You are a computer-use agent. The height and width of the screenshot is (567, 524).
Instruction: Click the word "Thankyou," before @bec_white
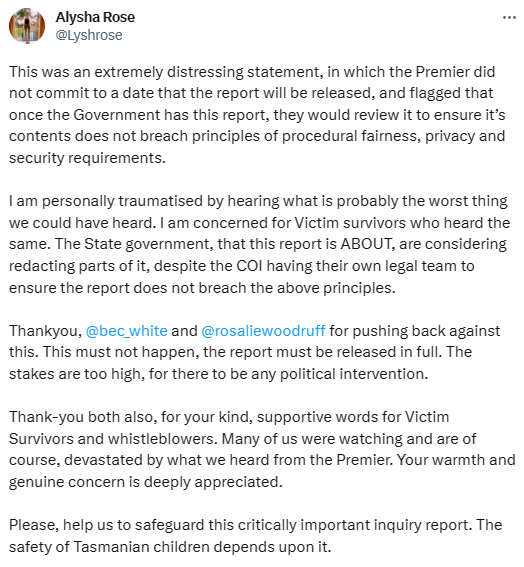(46, 331)
